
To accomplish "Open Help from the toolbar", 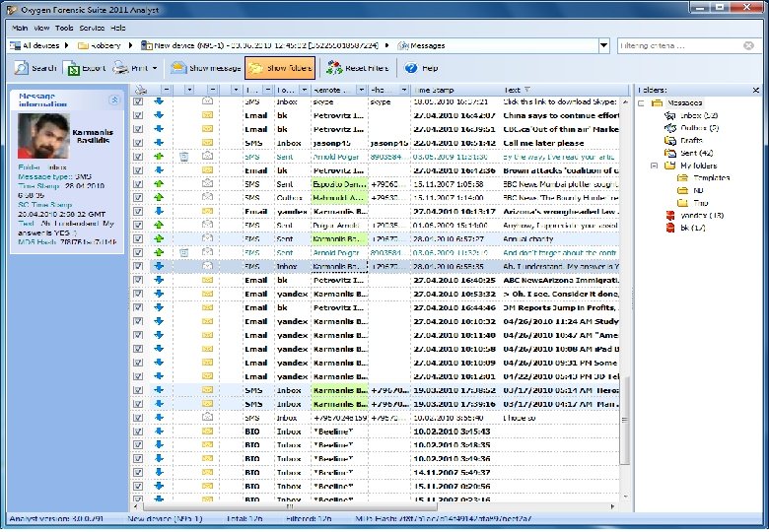I will pyautogui.click(x=421, y=68).
